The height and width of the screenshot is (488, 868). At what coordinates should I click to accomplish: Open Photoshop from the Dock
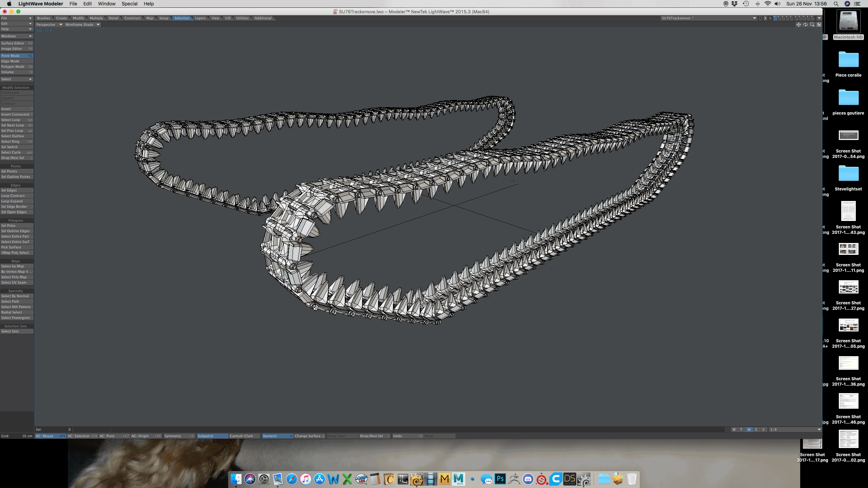(x=500, y=479)
